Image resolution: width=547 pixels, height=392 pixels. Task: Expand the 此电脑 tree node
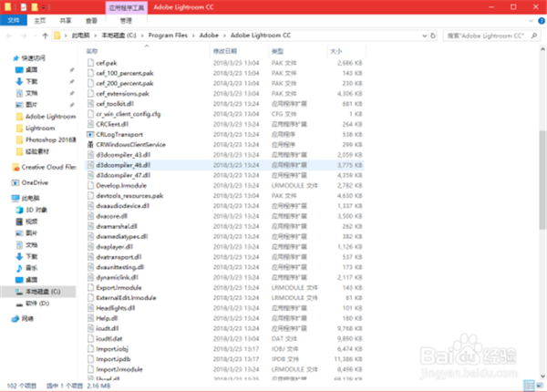pos(5,197)
